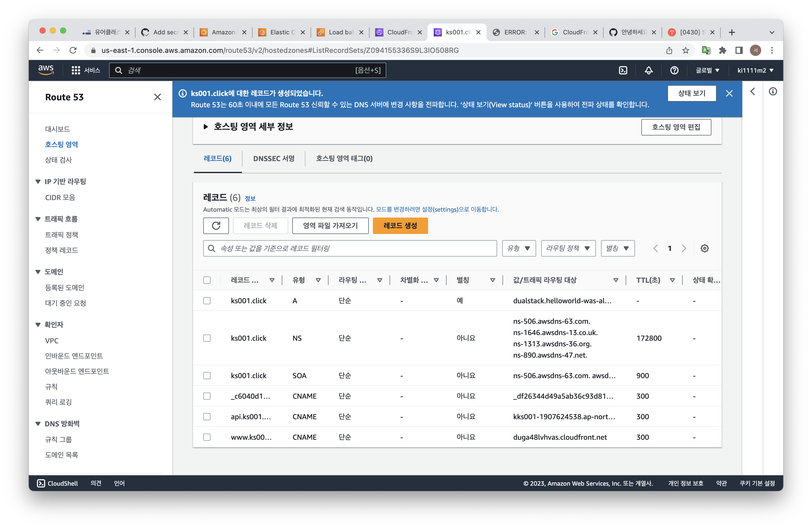Switch to 호스팅 영역 태그(0) tab
812x529 pixels.
(344, 159)
